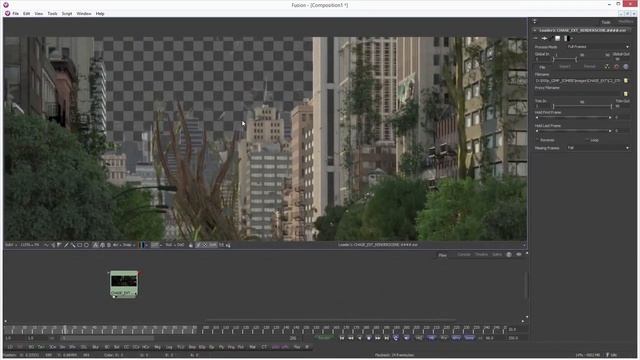Add a BC brightness contrast tool
The image size is (640, 360).
107,347
